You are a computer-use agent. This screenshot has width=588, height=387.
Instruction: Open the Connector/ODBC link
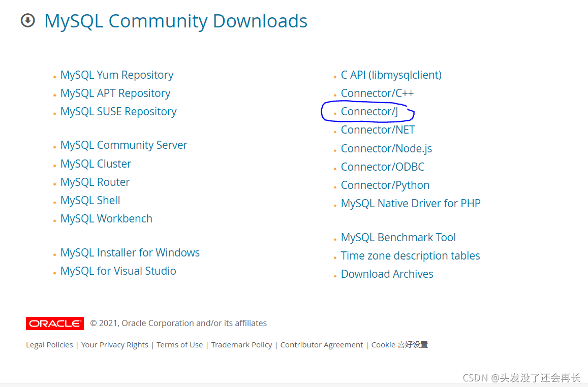tap(383, 167)
